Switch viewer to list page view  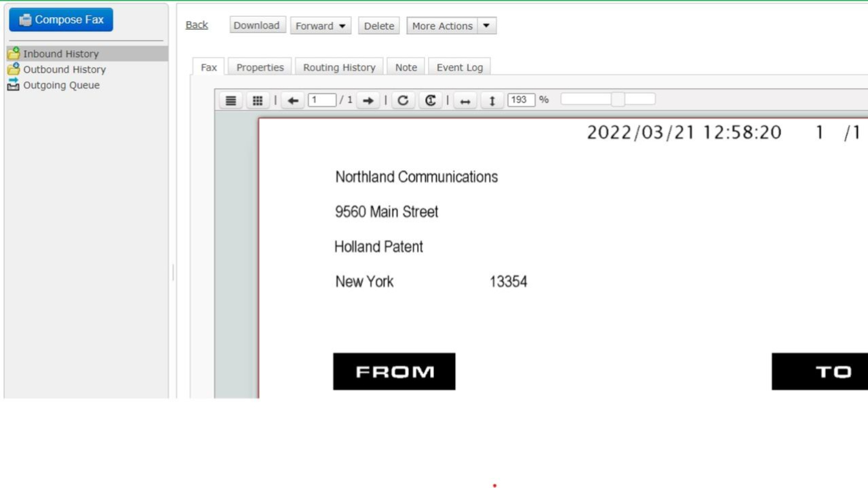[231, 100]
